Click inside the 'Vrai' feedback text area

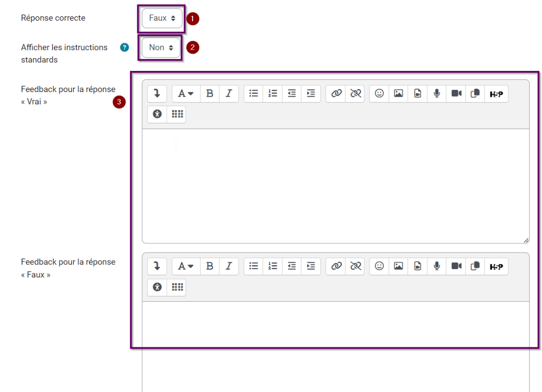pos(335,186)
